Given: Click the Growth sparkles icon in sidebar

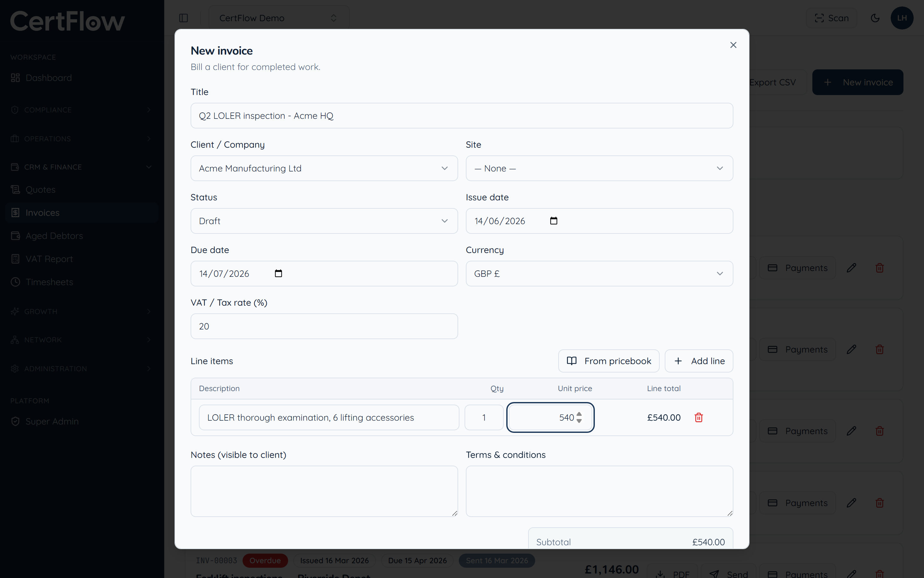Looking at the screenshot, I should tap(15, 311).
